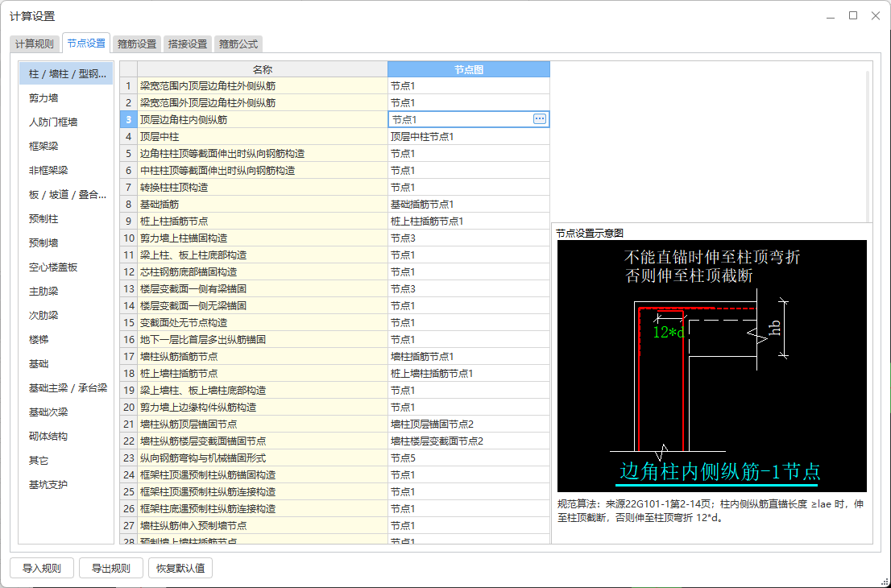Click row 框架柱顶遇预制柱纵筋连接构造
This screenshot has height=588, width=891.
[334, 492]
